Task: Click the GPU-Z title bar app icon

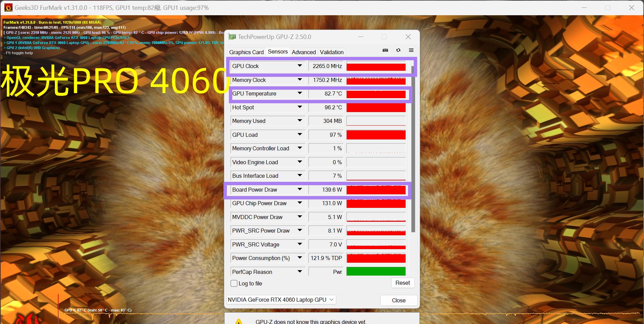Action: (232, 37)
